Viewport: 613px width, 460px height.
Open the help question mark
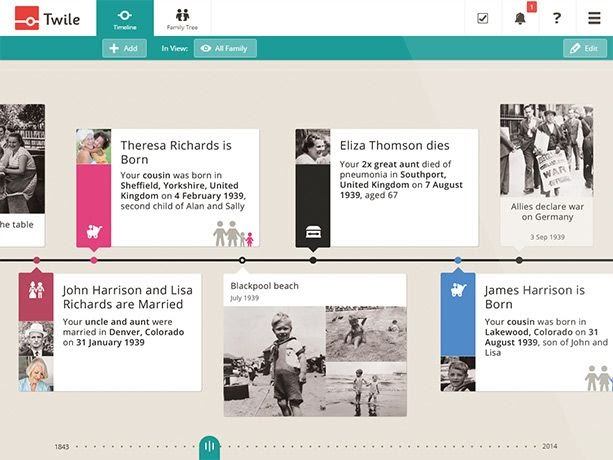pyautogui.click(x=557, y=18)
